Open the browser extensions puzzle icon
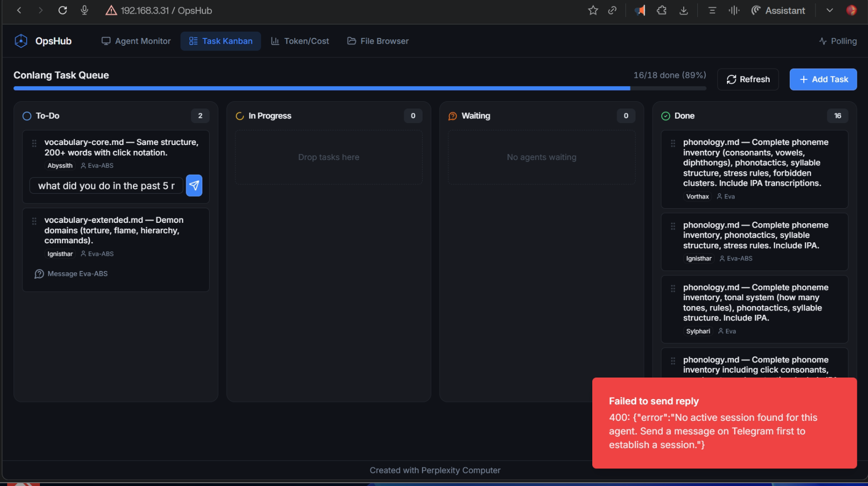 point(661,10)
